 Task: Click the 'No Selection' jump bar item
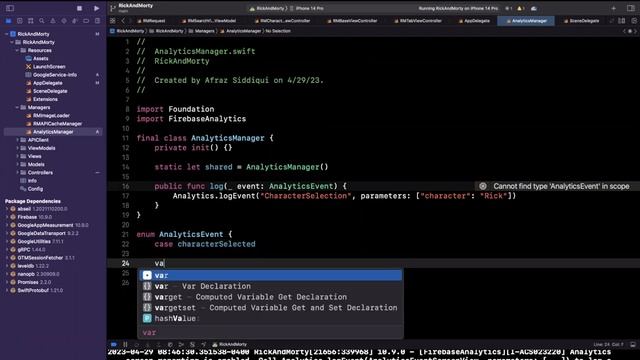(x=278, y=31)
